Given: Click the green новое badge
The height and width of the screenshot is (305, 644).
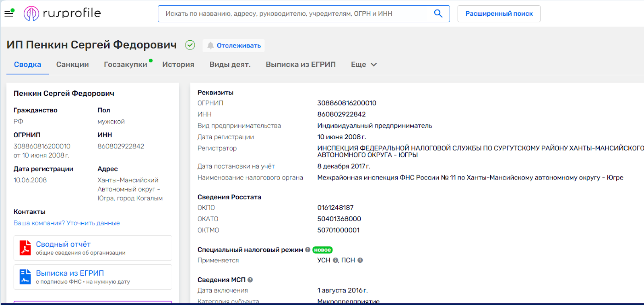Looking at the screenshot, I should (322, 250).
